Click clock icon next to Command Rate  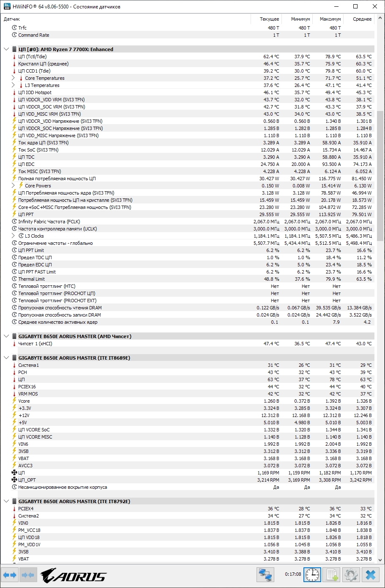point(14,35)
